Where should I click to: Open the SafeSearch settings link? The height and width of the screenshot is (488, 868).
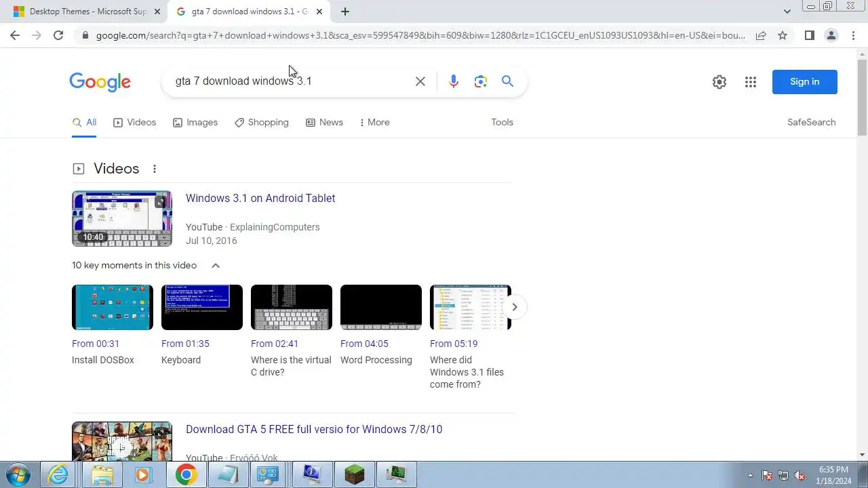point(811,123)
